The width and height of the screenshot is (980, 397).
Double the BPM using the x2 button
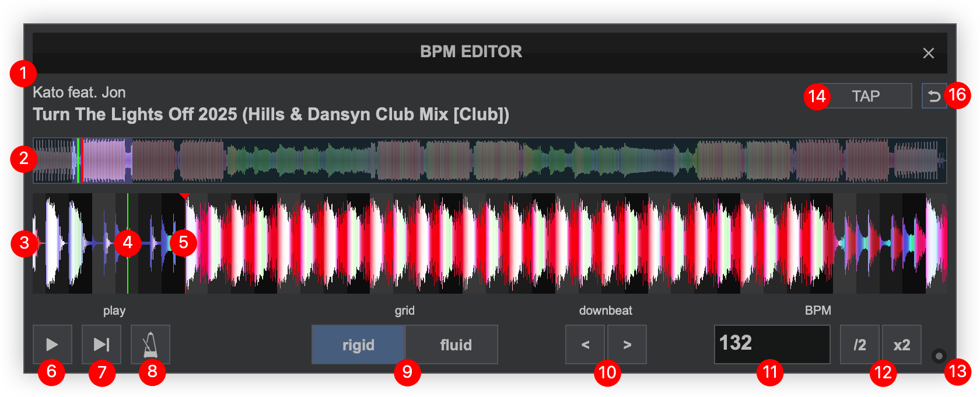coord(902,344)
